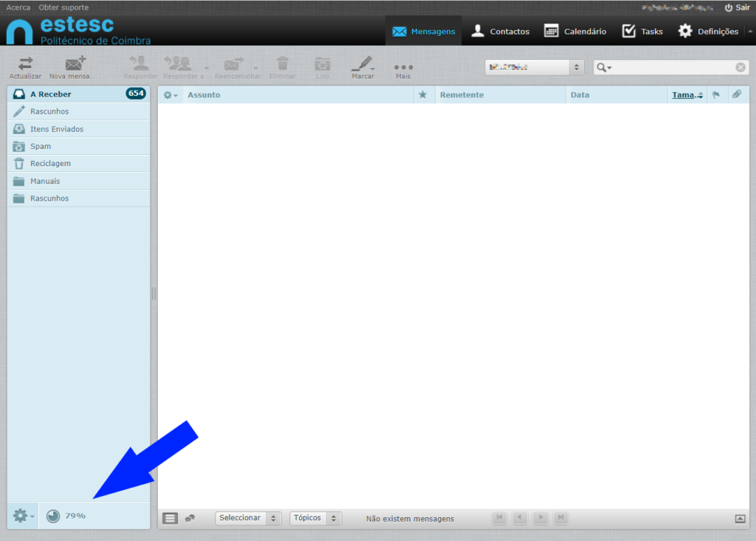Viewport: 756px width, 541px height.
Task: Sort messages by Data column
Action: click(x=580, y=95)
